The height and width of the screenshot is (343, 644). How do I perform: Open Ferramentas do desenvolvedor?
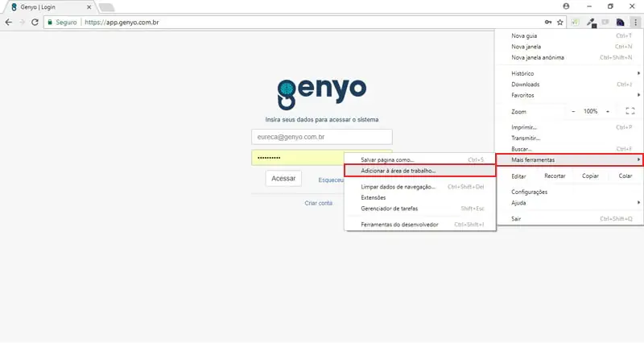tap(420, 225)
